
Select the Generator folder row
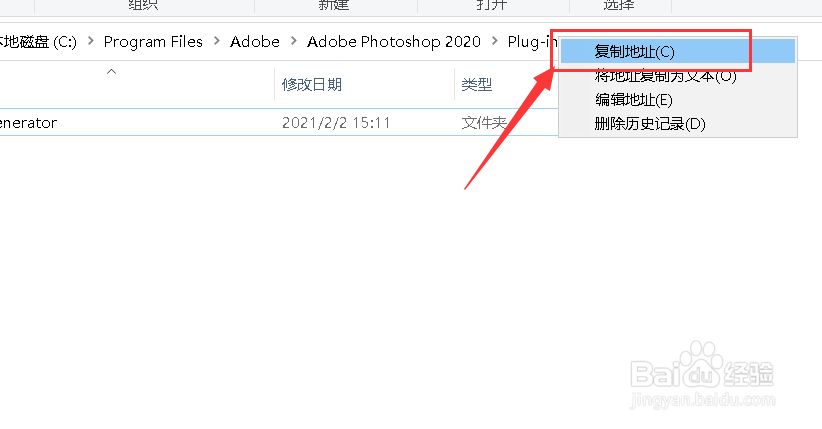(279, 122)
